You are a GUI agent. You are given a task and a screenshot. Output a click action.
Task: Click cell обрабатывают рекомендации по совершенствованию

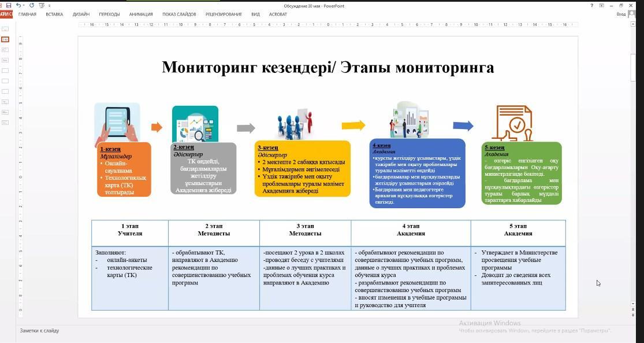411,278
